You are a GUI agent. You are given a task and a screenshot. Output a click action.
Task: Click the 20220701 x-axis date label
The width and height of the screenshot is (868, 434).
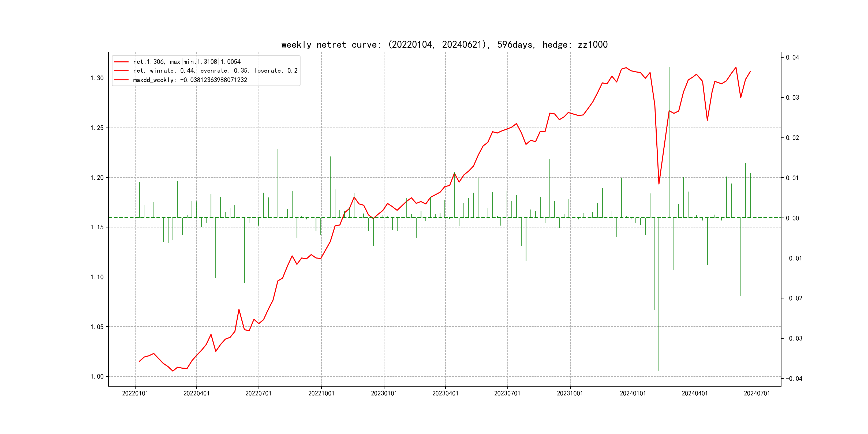[259, 394]
